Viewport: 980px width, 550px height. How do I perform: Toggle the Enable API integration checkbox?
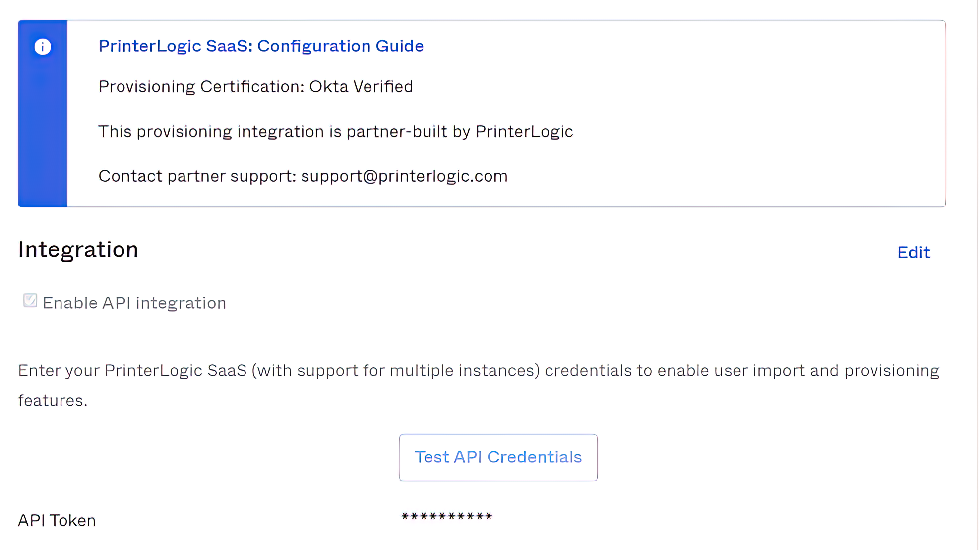pyautogui.click(x=30, y=301)
